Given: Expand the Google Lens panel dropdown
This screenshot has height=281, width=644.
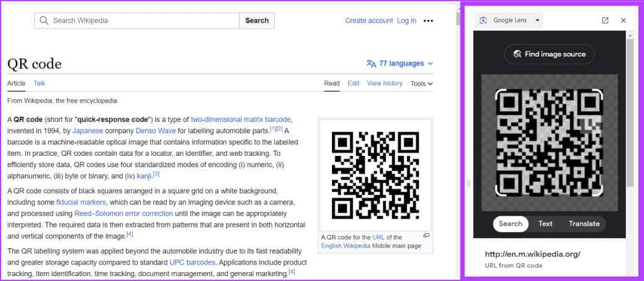Looking at the screenshot, I should tap(537, 21).
